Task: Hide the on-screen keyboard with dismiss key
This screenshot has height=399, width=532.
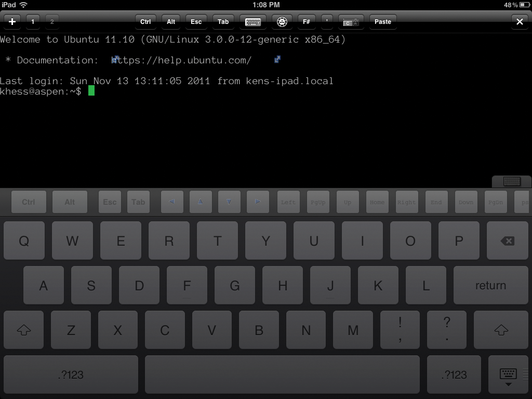Action: 508,375
